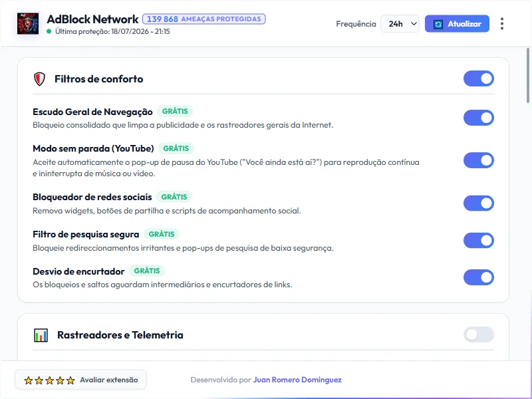Click the refresh icon inside the Atualizar button
Viewport: 532px width, 399px height.
point(438,24)
